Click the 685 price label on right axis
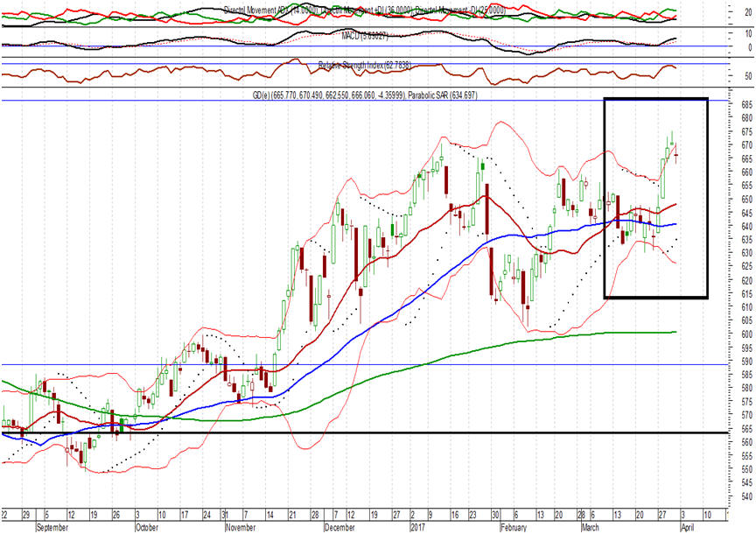 click(x=747, y=105)
